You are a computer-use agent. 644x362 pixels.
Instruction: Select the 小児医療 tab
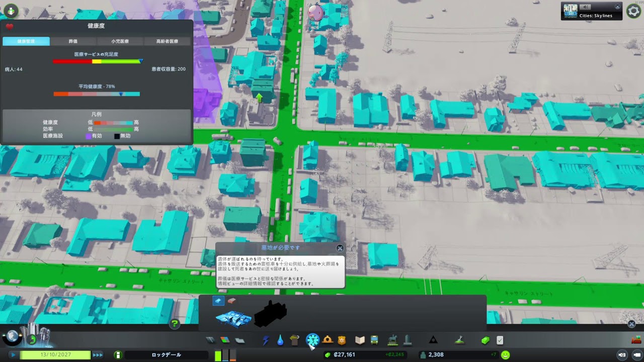pos(120,41)
